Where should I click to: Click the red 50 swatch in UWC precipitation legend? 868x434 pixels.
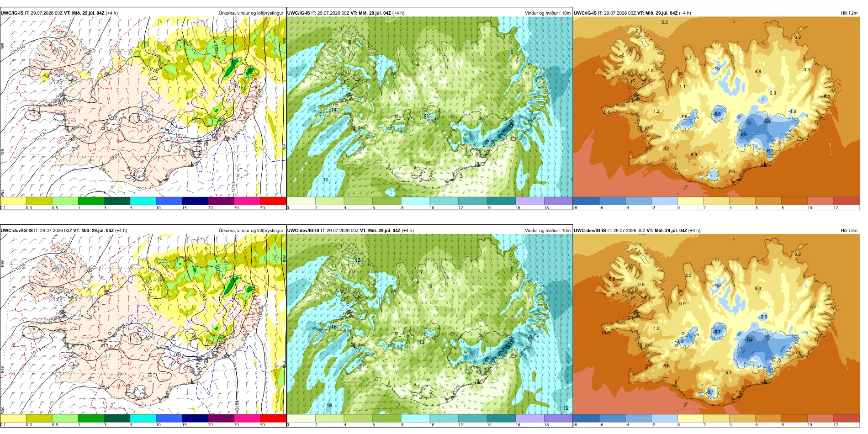(273, 201)
